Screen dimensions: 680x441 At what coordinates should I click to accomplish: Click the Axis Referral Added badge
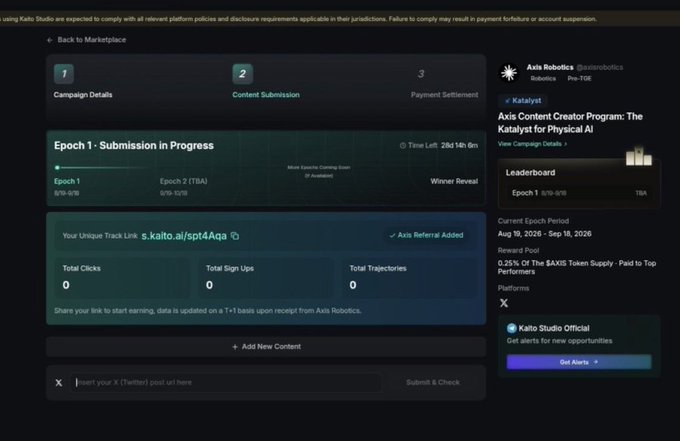click(x=426, y=235)
